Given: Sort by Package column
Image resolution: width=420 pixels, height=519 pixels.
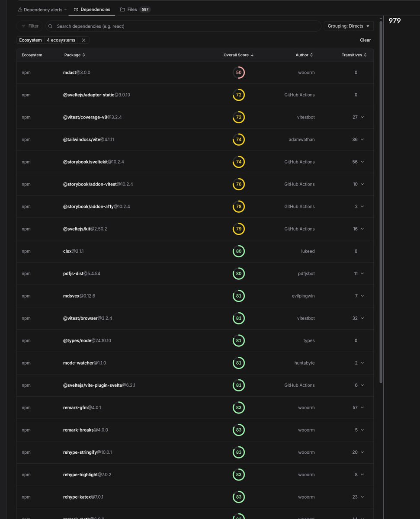Looking at the screenshot, I should [x=74, y=55].
